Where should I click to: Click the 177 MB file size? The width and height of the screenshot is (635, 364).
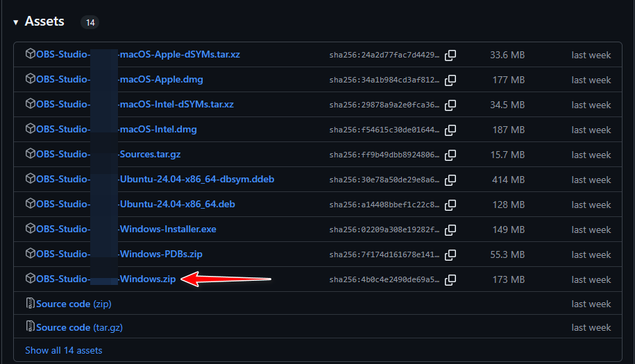(509, 80)
